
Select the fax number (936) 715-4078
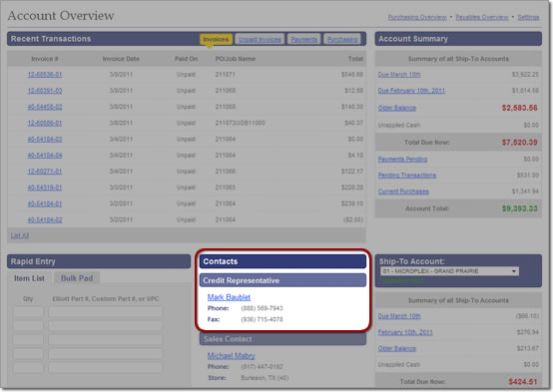(x=262, y=320)
